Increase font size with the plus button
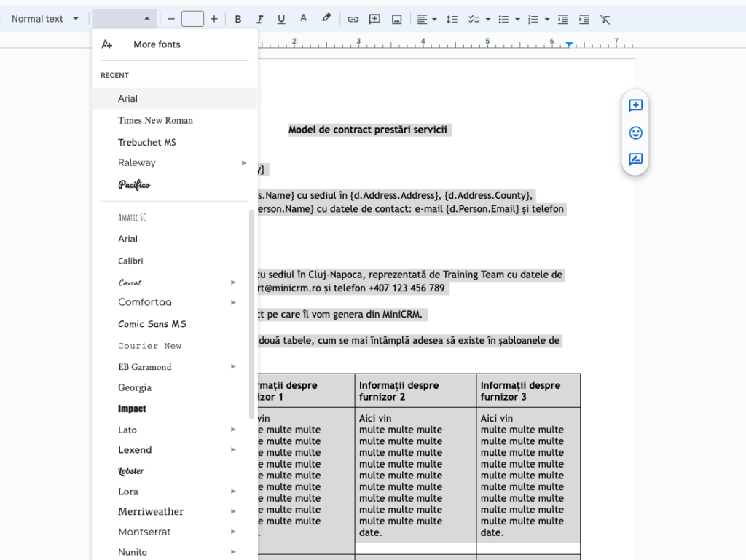 point(214,19)
